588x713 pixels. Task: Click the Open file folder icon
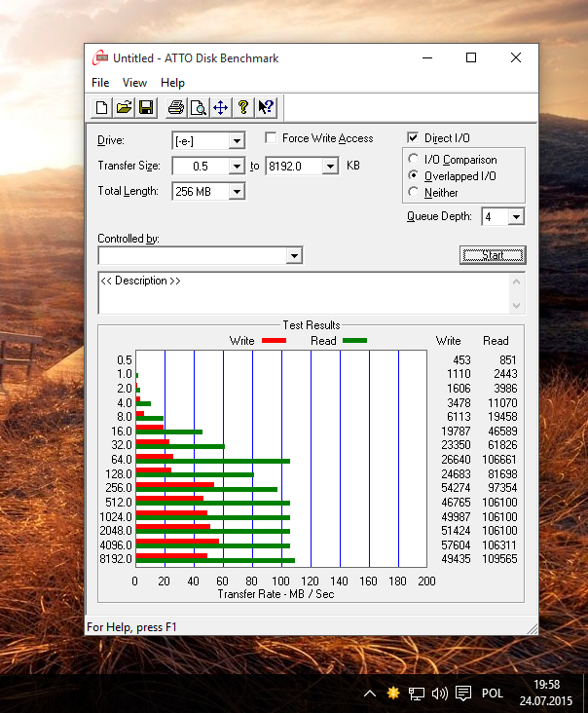[124, 107]
